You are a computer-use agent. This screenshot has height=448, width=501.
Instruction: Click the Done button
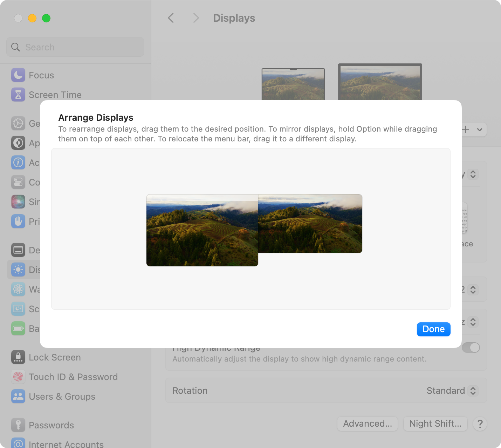tap(433, 329)
